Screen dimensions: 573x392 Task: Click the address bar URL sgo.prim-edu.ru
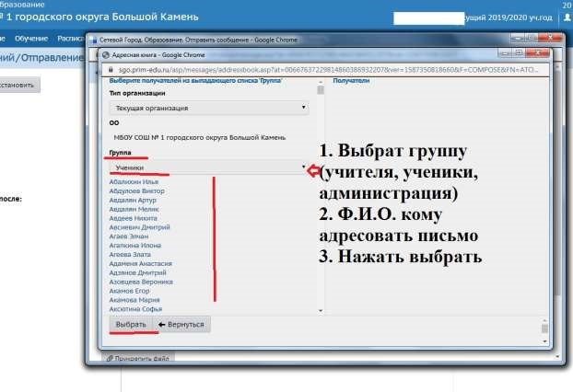coord(328,69)
